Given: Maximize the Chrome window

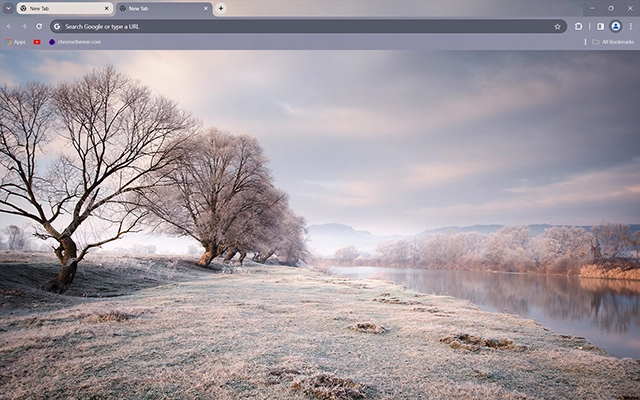Looking at the screenshot, I should tap(611, 8).
